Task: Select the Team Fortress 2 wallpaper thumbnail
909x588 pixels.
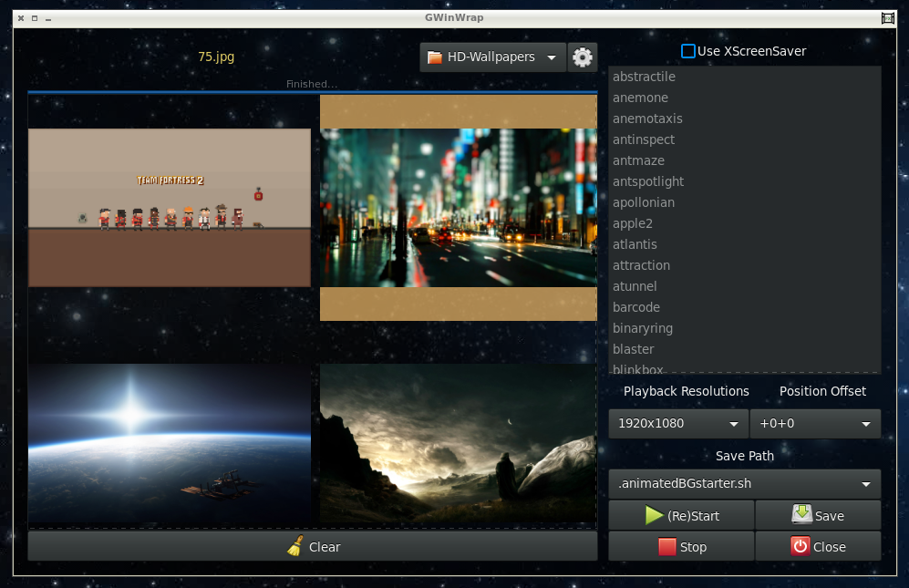Action: pyautogui.click(x=170, y=208)
